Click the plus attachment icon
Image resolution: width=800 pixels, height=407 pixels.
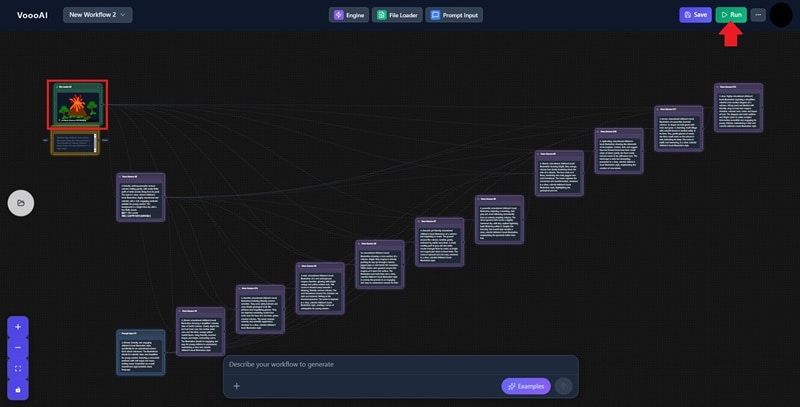[x=237, y=386]
